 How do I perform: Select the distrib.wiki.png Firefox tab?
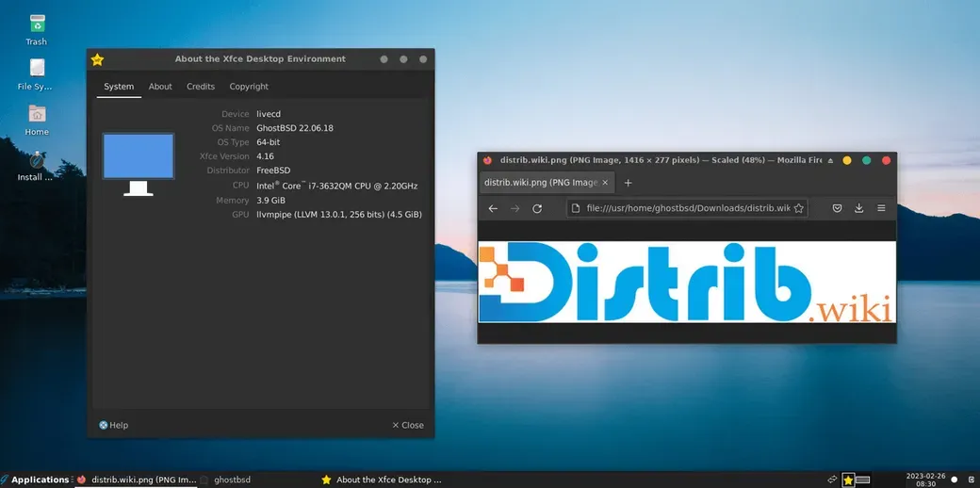tap(547, 183)
